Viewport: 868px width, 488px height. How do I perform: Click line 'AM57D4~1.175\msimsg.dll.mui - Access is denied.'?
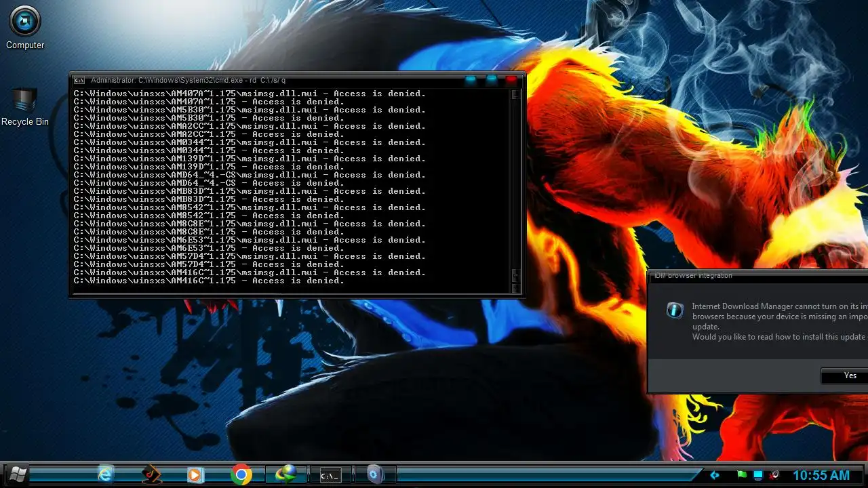click(250, 256)
